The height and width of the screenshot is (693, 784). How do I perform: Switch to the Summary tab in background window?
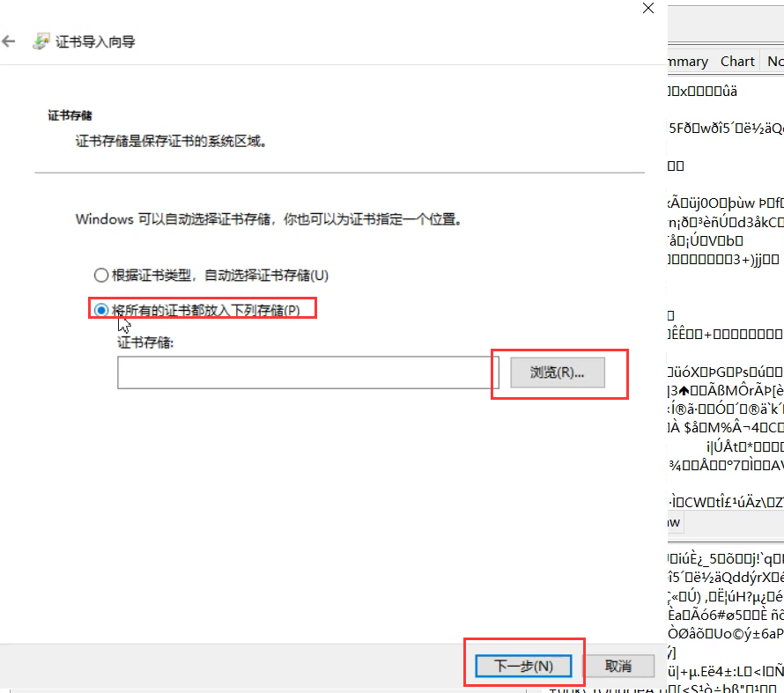(689, 62)
